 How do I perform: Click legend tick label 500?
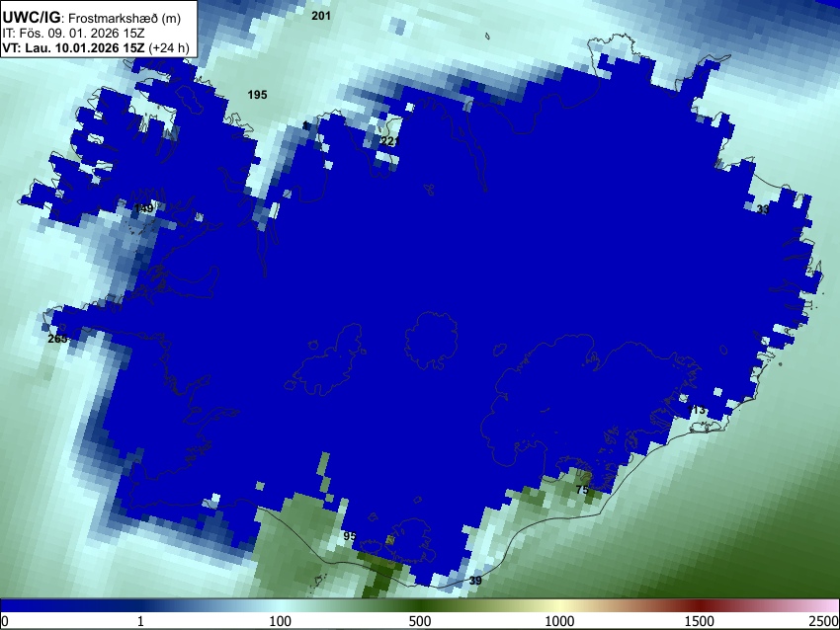420,621
